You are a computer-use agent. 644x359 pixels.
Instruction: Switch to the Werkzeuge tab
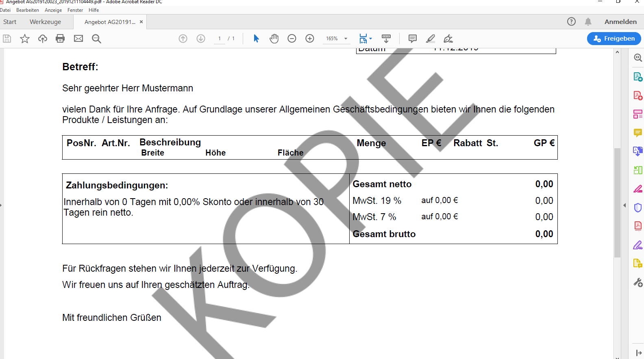(45, 22)
